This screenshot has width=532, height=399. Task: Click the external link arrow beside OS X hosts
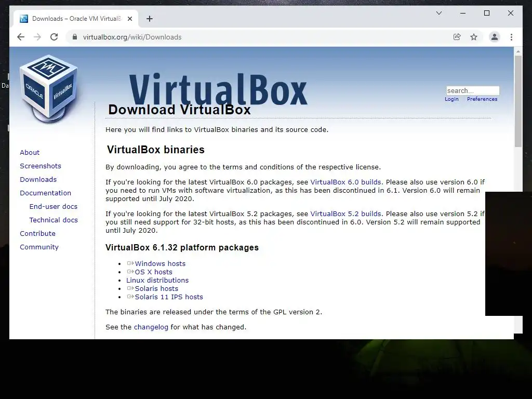click(130, 272)
